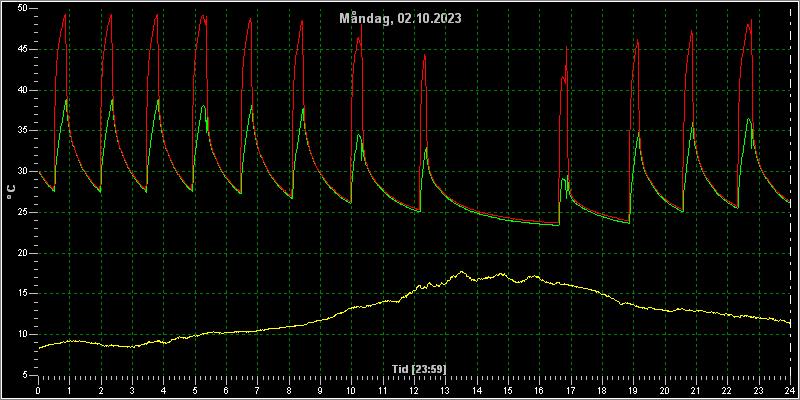This screenshot has height=400, width=800.
Task: Click the yellow curve maximum near hour 13.5
Action: pyautogui.click(x=461, y=272)
